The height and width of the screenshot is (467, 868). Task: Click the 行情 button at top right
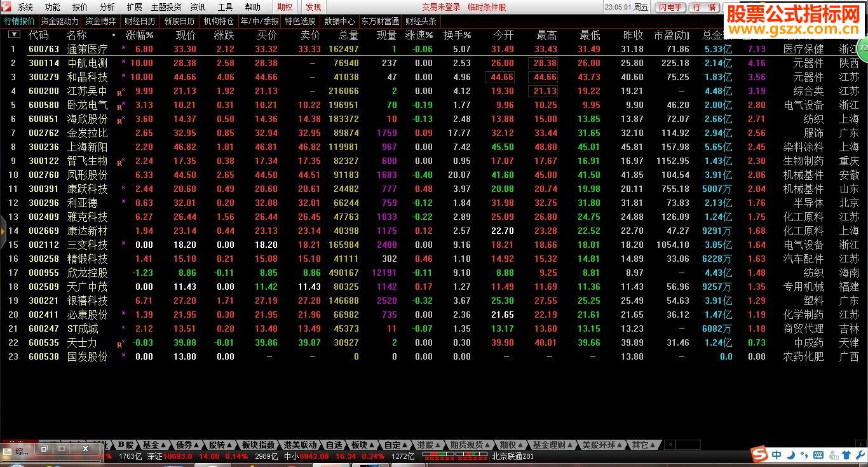[x=704, y=7]
